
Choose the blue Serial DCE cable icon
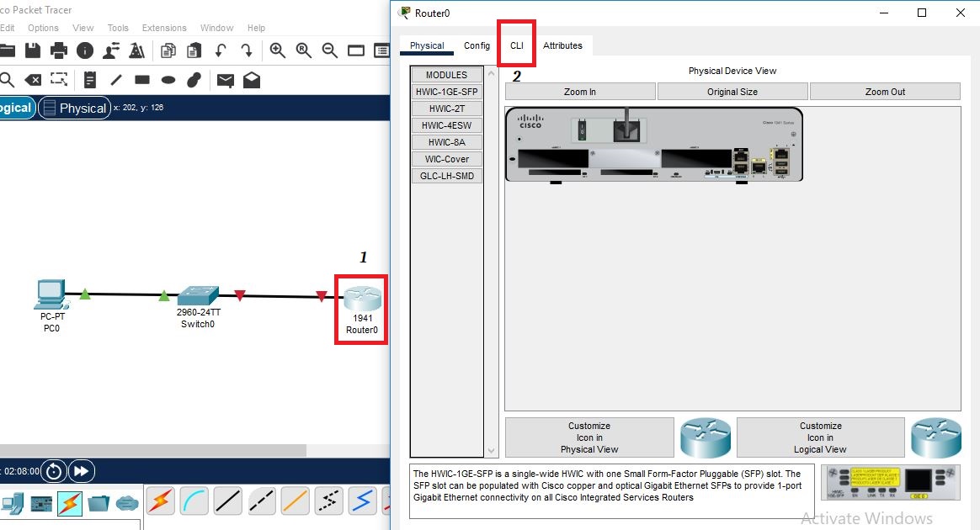tap(362, 501)
